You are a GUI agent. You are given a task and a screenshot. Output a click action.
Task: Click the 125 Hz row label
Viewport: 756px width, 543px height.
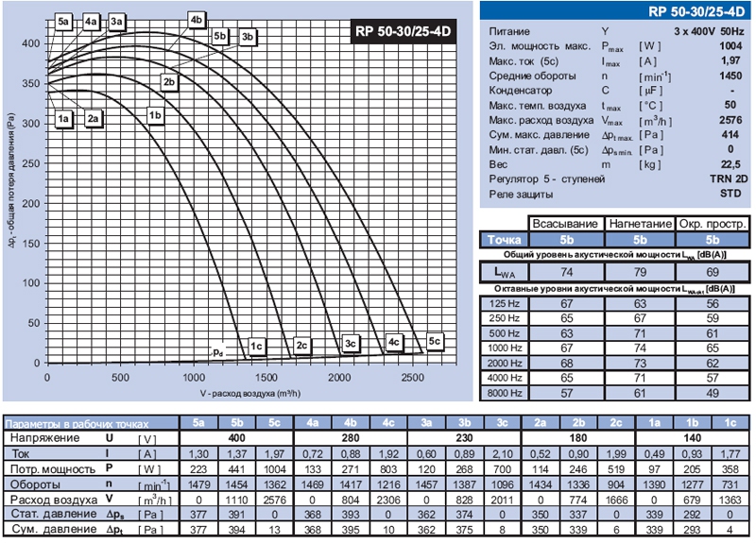[506, 303]
